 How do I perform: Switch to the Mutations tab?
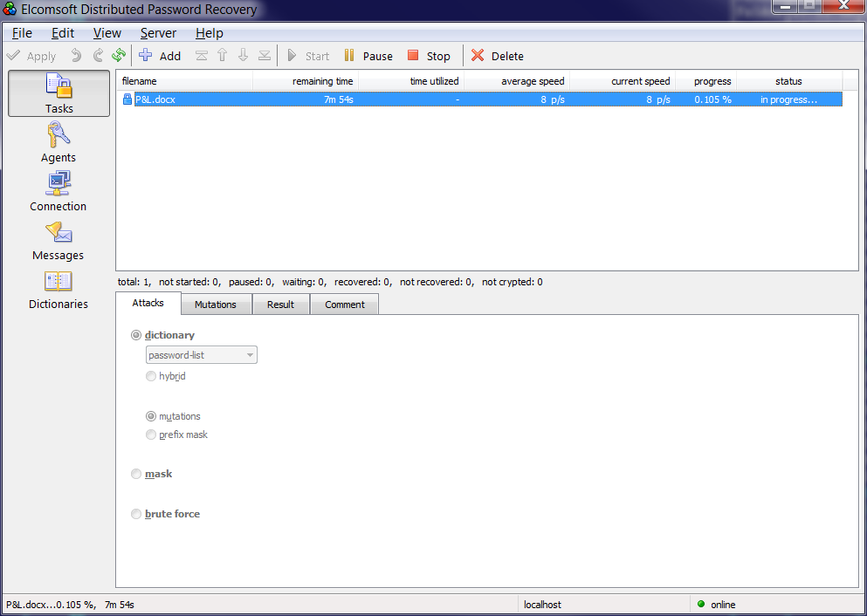216,305
